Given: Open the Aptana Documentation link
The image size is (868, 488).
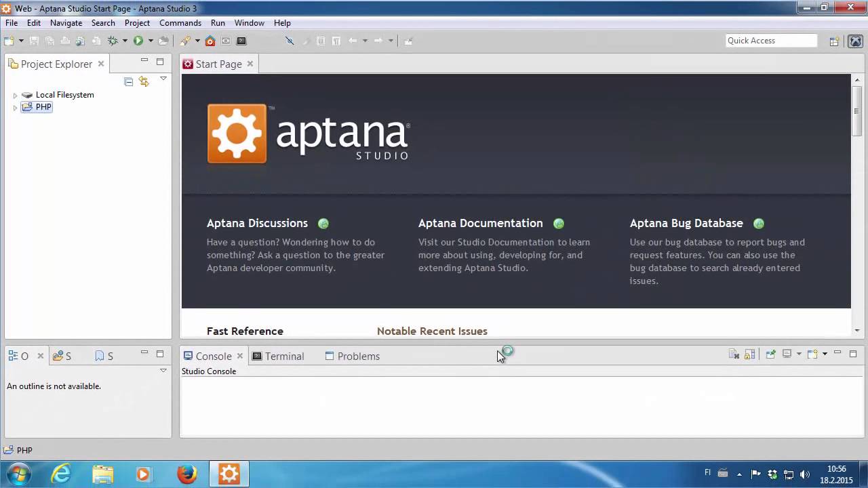Looking at the screenshot, I should [x=480, y=223].
